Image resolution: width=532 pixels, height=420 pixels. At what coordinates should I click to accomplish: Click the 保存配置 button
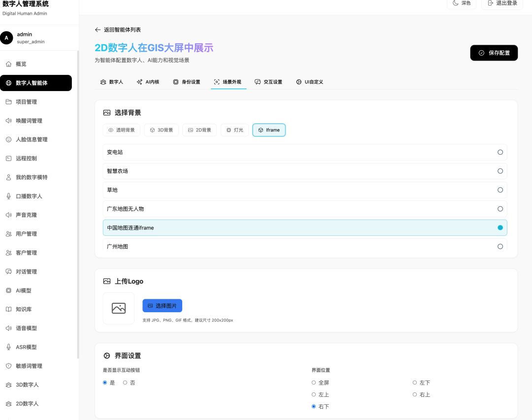coord(494,53)
